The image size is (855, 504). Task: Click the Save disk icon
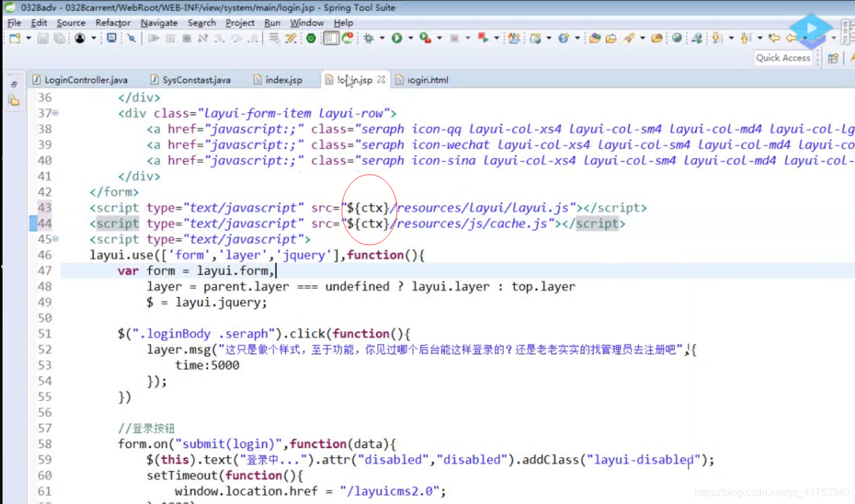43,38
